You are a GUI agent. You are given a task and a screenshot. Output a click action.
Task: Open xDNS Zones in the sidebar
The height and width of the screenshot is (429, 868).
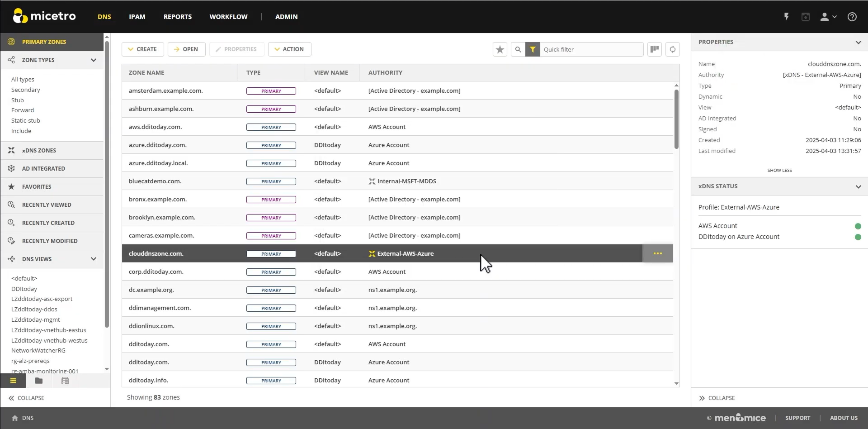[x=52, y=150]
